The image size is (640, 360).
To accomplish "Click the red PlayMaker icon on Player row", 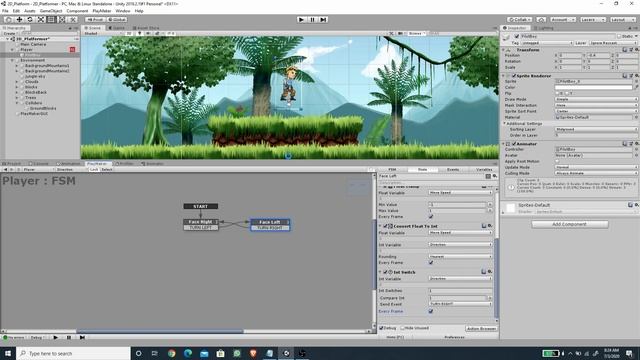I will 72,49.
